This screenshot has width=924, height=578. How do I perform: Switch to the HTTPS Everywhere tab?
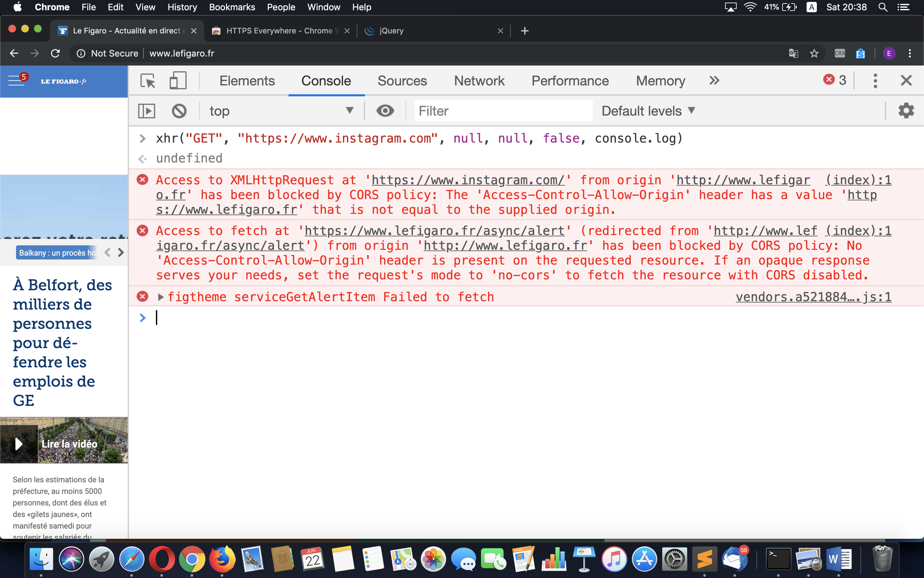tap(281, 31)
